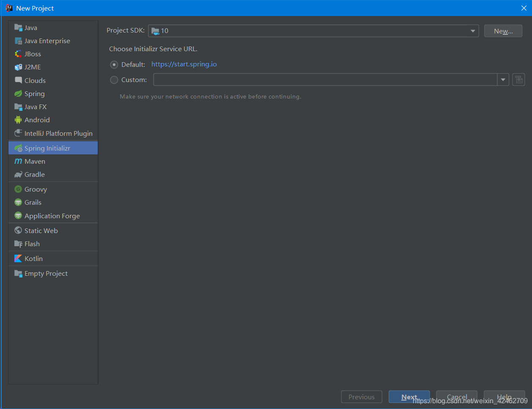Viewport: 532px width, 409px height.
Task: Select Empty Project entry
Action: 53,273
